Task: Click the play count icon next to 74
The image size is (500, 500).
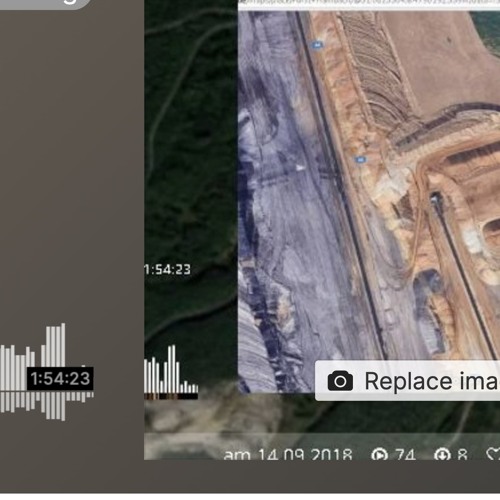Action: point(380,454)
